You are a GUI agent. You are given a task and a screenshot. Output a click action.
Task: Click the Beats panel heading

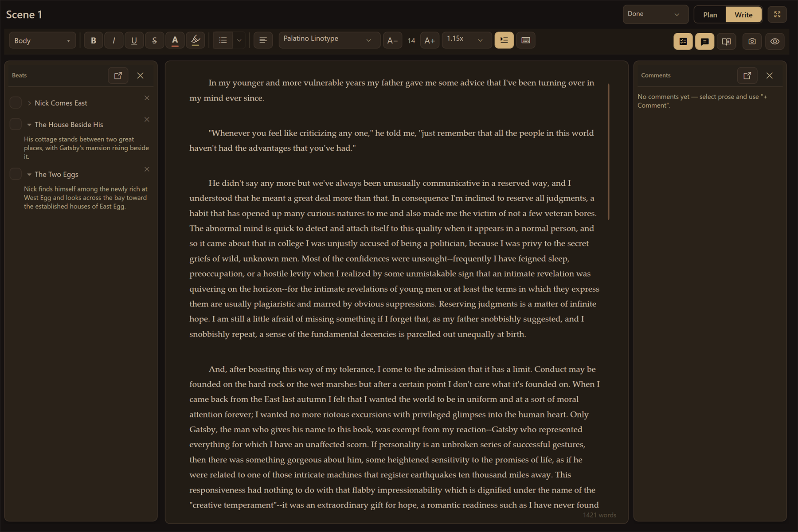point(19,75)
